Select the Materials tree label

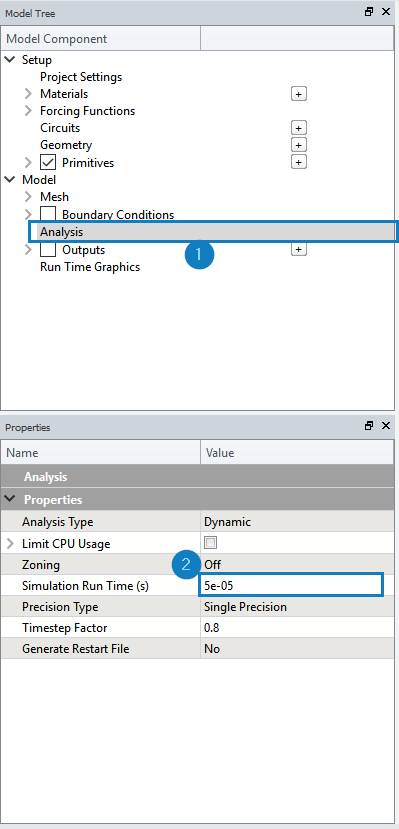(x=64, y=94)
